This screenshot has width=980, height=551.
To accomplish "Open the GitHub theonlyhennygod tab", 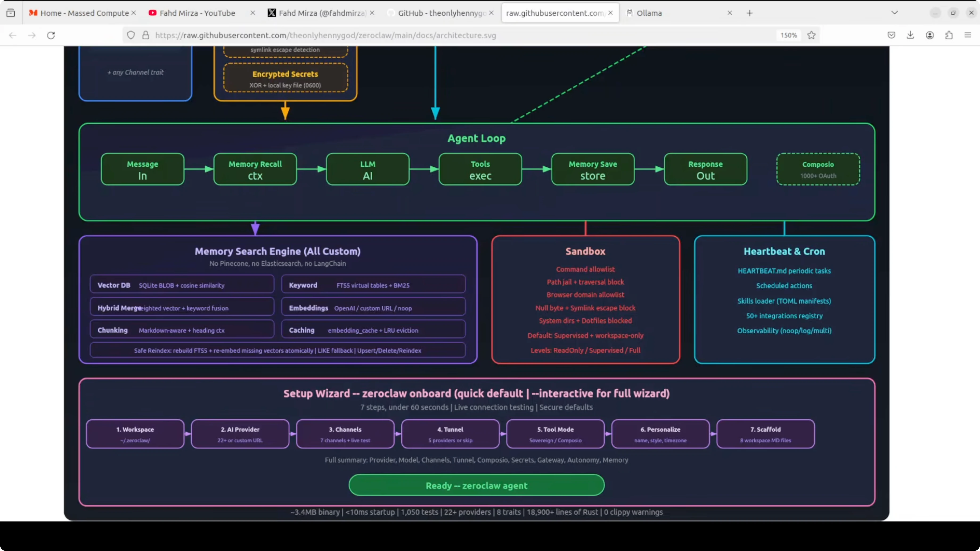I will tap(441, 13).
